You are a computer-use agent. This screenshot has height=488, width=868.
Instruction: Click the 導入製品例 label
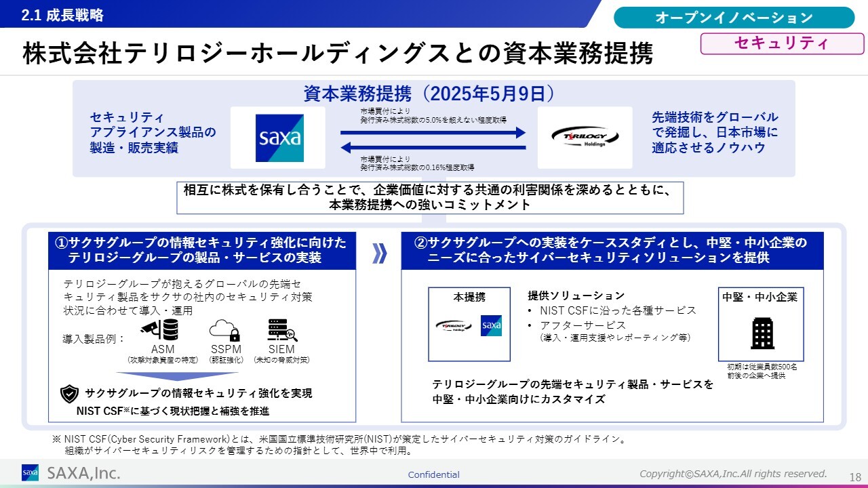pyautogui.click(x=94, y=339)
